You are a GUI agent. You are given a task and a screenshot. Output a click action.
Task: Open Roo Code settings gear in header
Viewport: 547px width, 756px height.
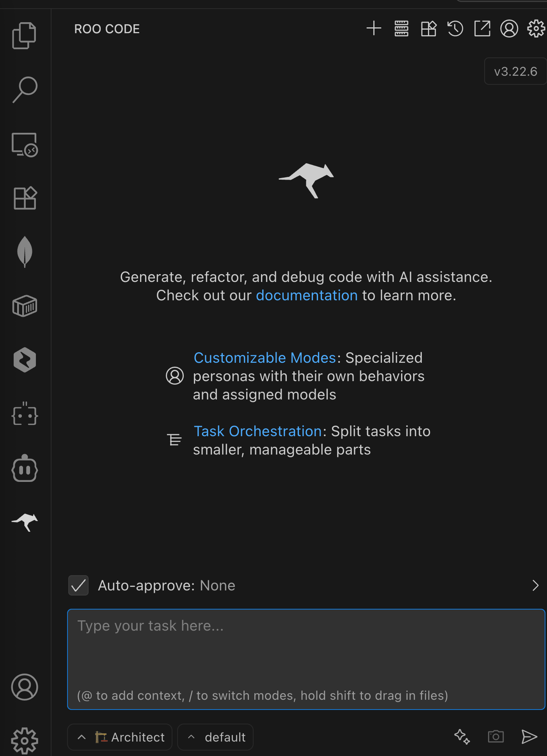coord(536,29)
